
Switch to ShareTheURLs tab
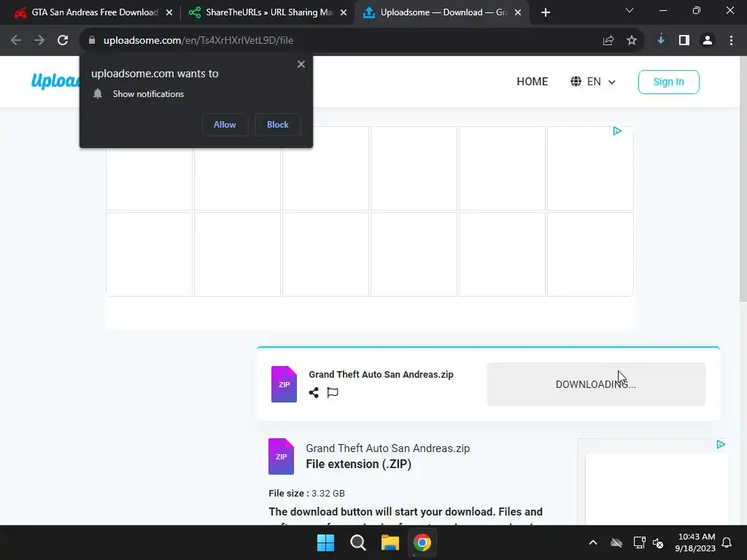[268, 12]
